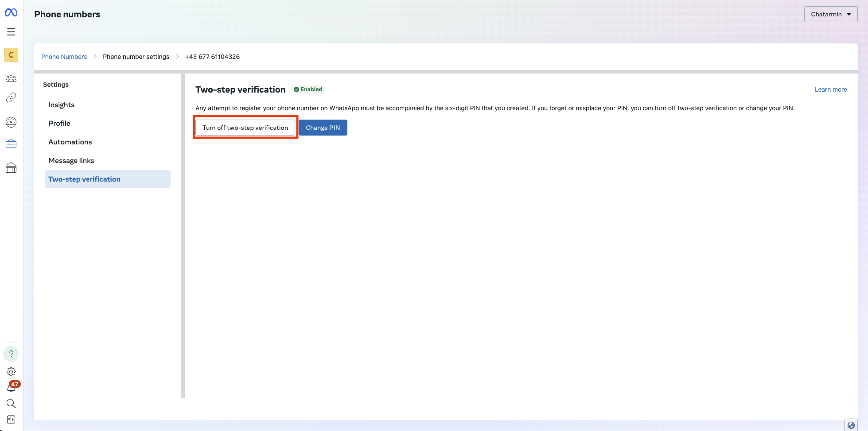
Task: Follow the Learn more link
Action: coord(830,89)
